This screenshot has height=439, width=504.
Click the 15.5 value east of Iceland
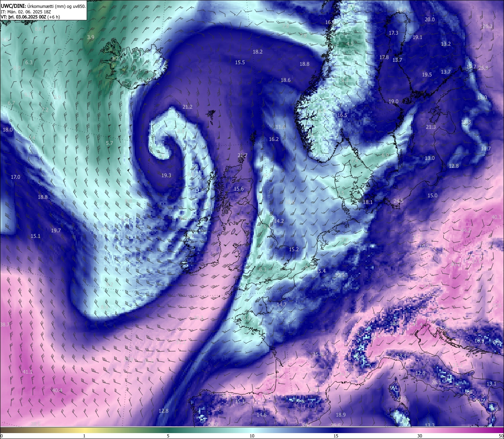[x=240, y=62]
